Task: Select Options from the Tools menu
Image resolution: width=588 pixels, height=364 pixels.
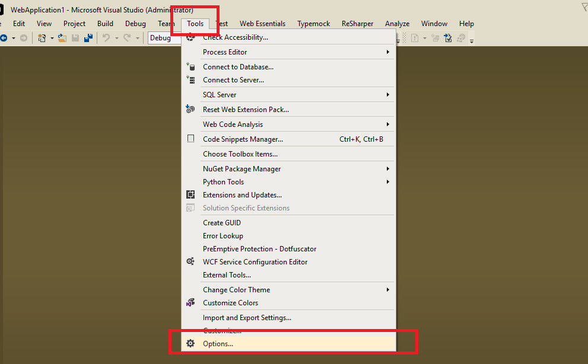Action: pos(217,343)
